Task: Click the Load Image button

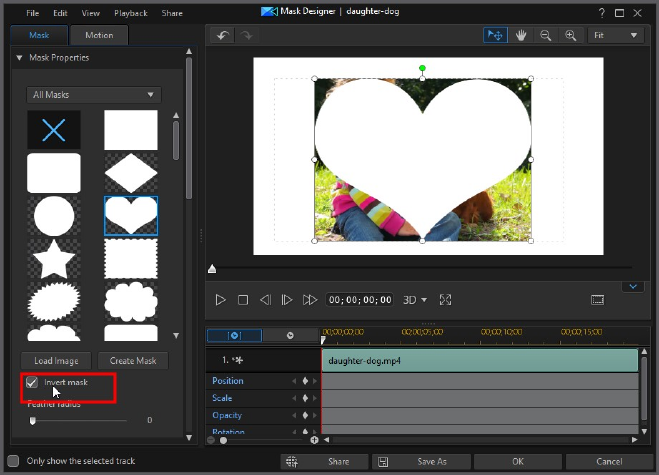Action: [x=56, y=361]
